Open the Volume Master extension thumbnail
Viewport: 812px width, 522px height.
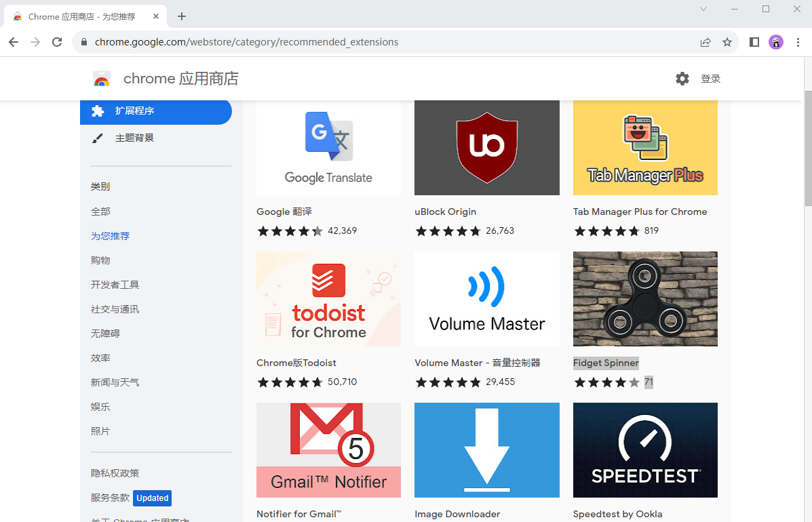(486, 299)
